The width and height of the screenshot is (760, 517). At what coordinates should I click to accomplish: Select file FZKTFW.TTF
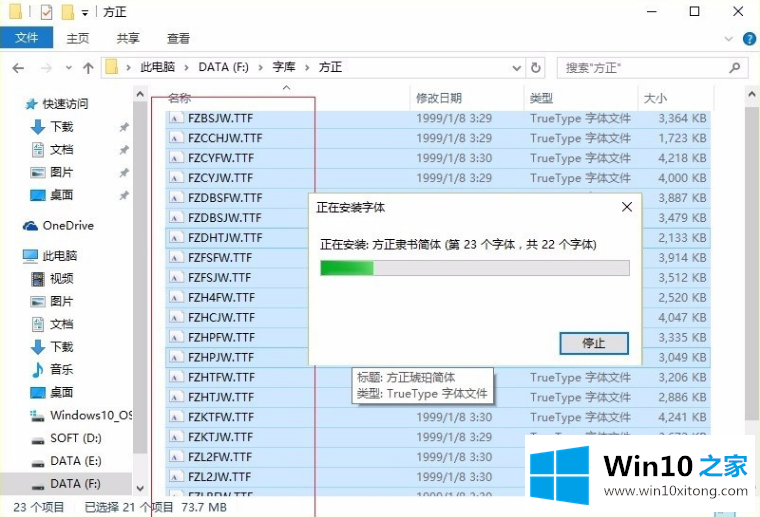tap(221, 417)
